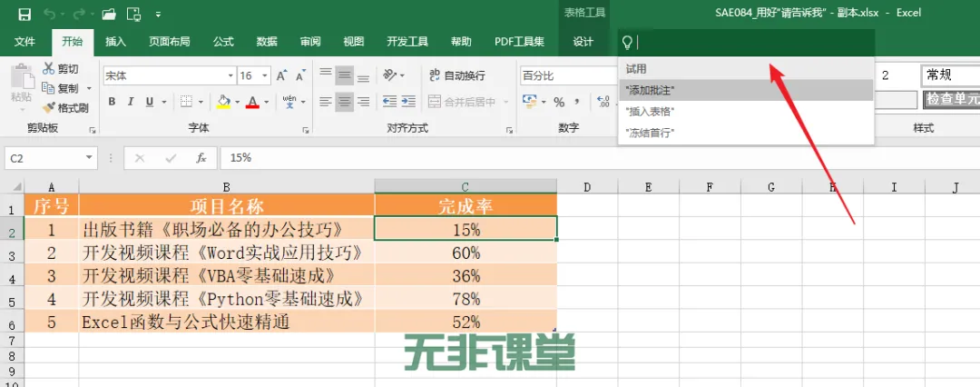Click the formula bar showing 15%
The height and width of the screenshot is (387, 980).
(600, 158)
